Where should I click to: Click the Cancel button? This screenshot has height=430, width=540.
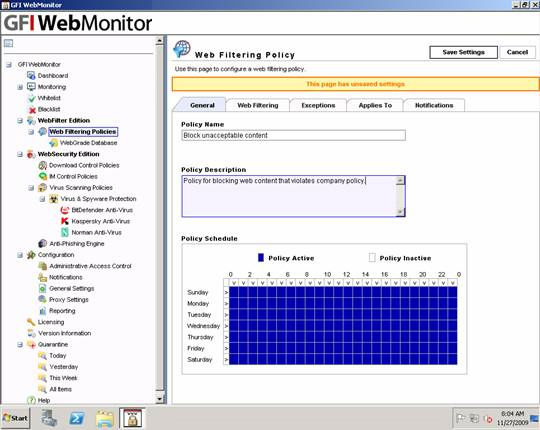517,52
